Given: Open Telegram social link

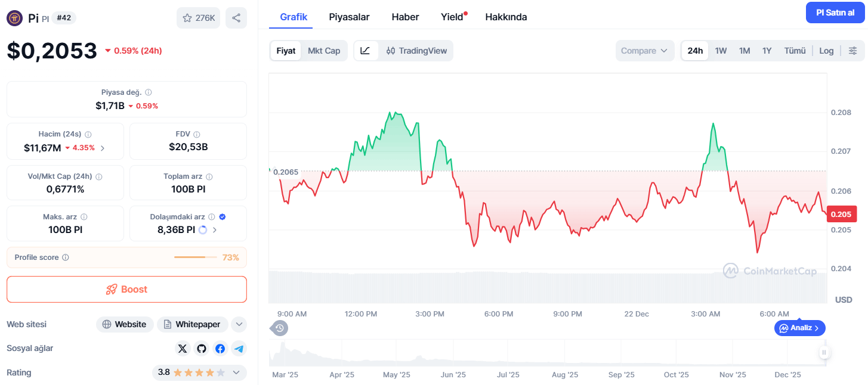Looking at the screenshot, I should pos(239,349).
